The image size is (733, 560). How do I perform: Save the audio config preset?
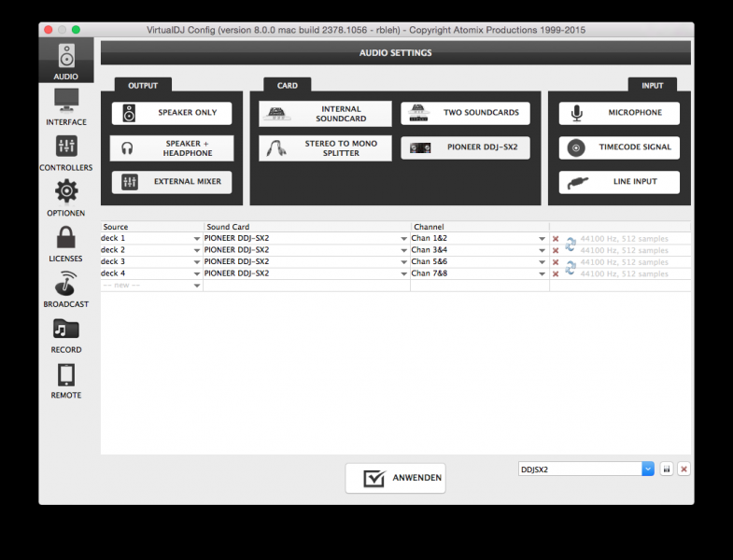pyautogui.click(x=667, y=469)
